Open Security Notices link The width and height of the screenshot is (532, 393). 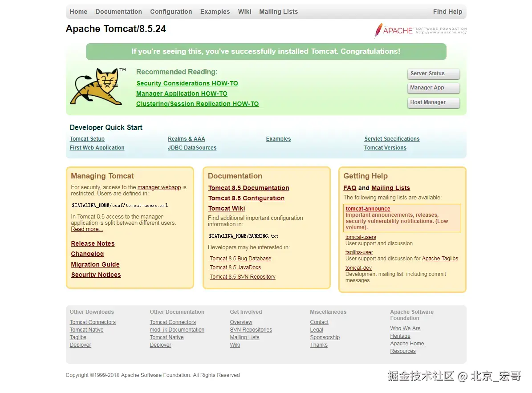(96, 275)
